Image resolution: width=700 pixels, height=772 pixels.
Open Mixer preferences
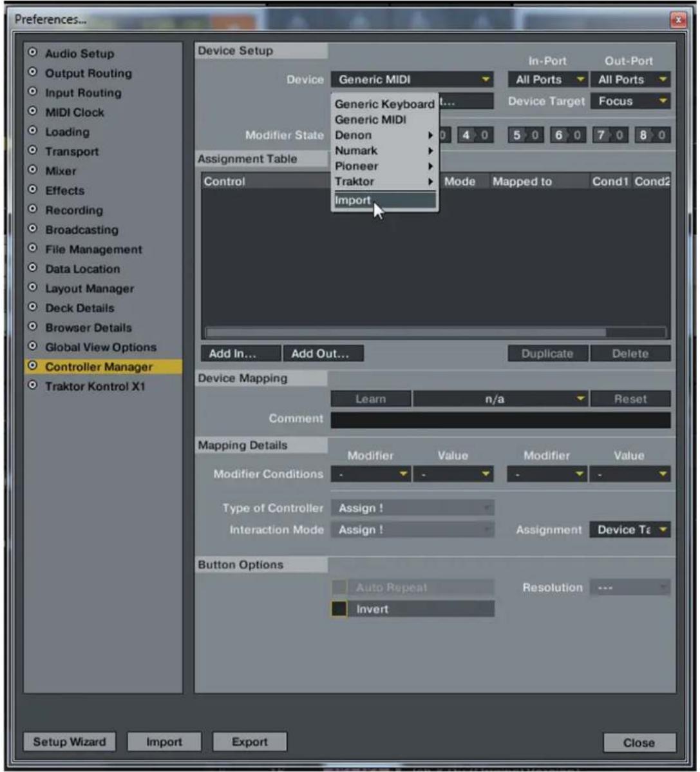[61, 171]
